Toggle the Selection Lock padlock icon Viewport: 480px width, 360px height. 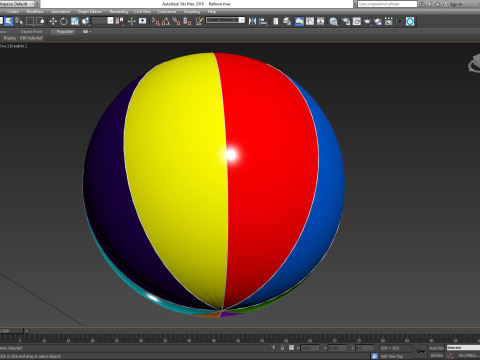point(282,348)
